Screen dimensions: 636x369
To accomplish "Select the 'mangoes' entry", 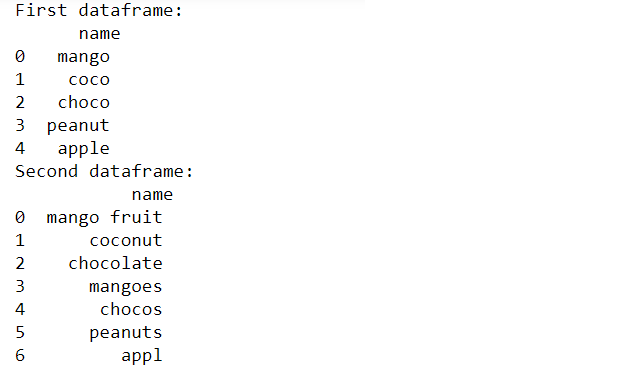I will 126,287.
